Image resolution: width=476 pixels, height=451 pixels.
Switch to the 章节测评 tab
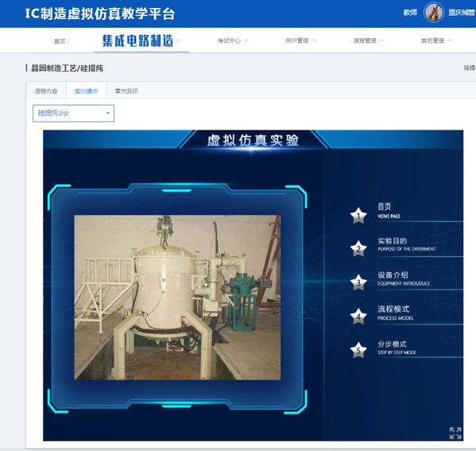click(126, 91)
